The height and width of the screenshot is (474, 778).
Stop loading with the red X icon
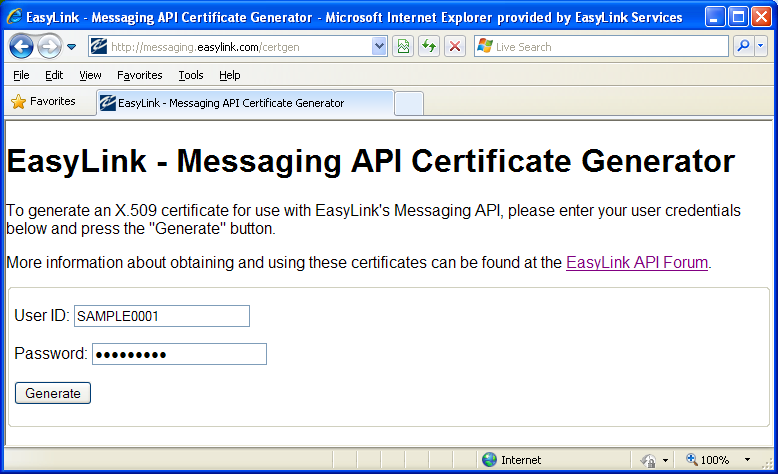[x=455, y=47]
